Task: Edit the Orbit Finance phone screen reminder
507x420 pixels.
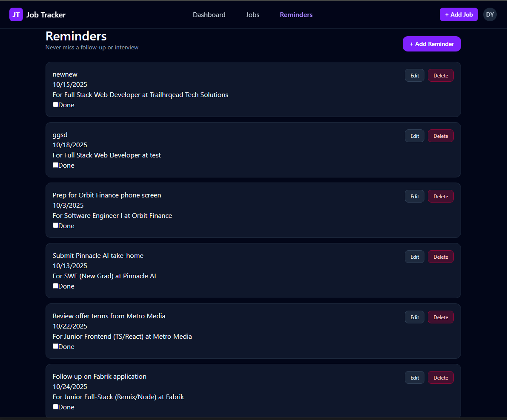Action: pyautogui.click(x=414, y=196)
